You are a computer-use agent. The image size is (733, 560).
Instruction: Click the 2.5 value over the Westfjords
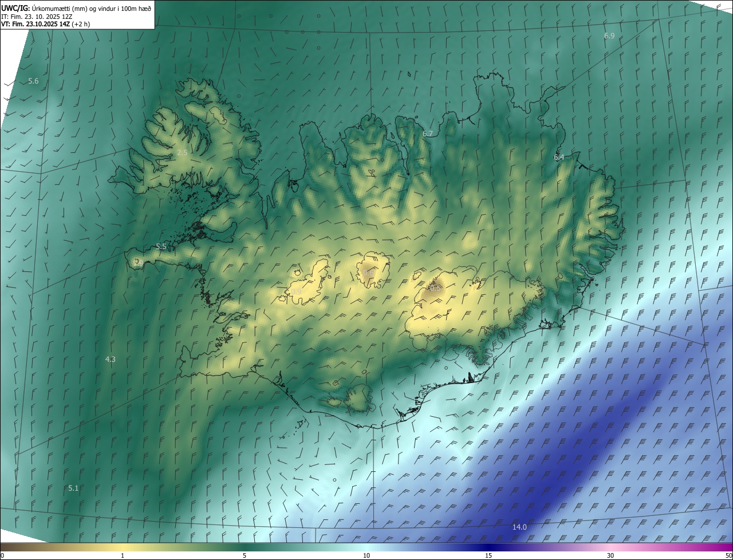point(182,153)
